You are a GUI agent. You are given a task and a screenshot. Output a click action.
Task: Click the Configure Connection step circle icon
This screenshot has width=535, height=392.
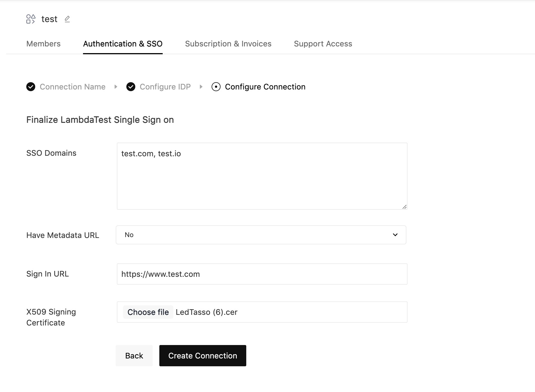tap(216, 87)
